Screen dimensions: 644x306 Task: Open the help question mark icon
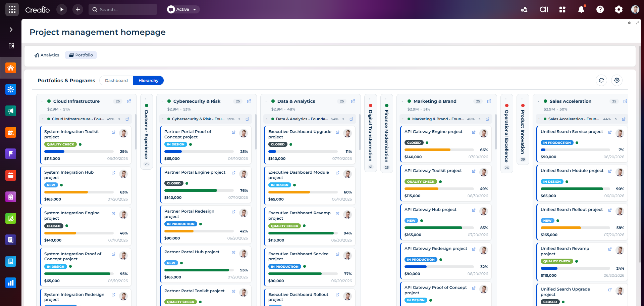600,9
